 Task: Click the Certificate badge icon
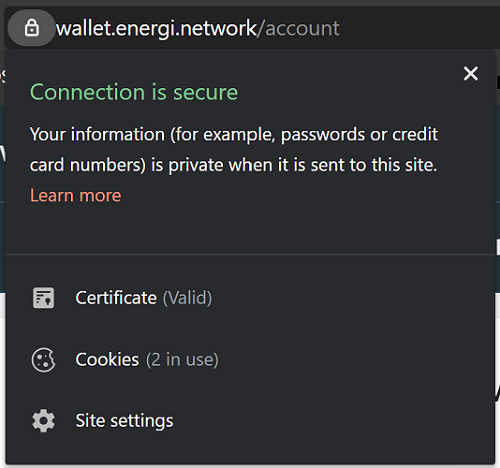(x=43, y=298)
